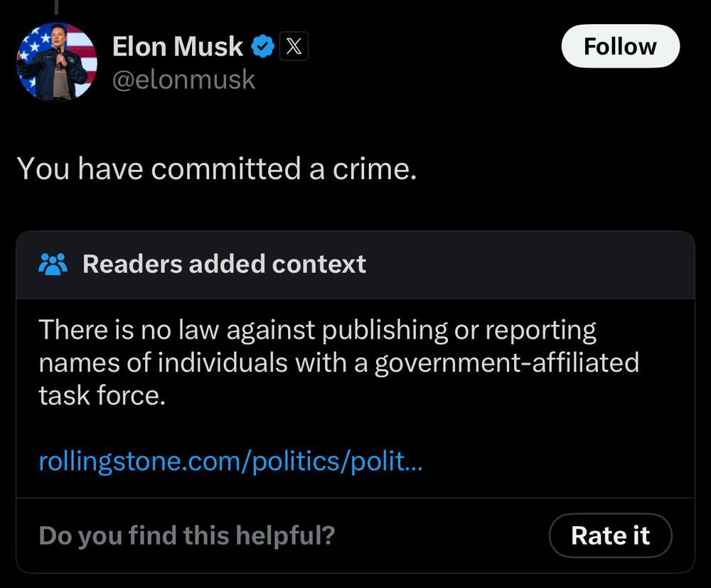
Task: Click the 'Readers added context' heading
Action: tap(224, 264)
